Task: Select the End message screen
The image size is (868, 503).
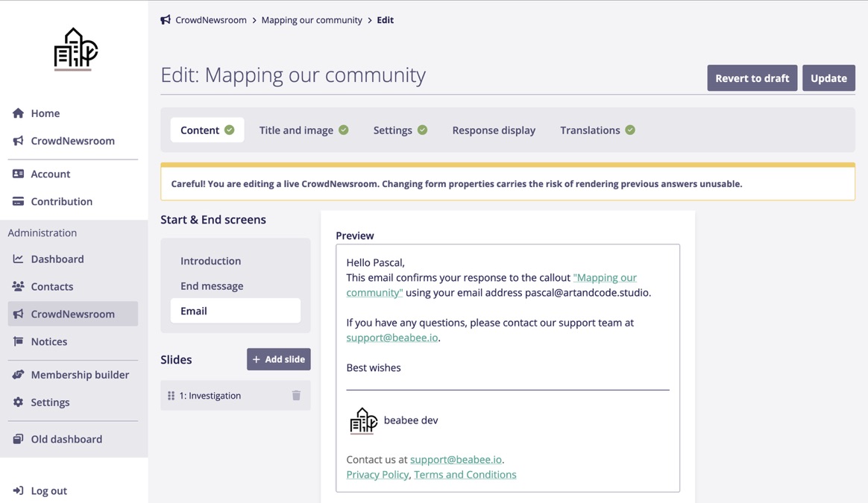Action: [x=212, y=286]
